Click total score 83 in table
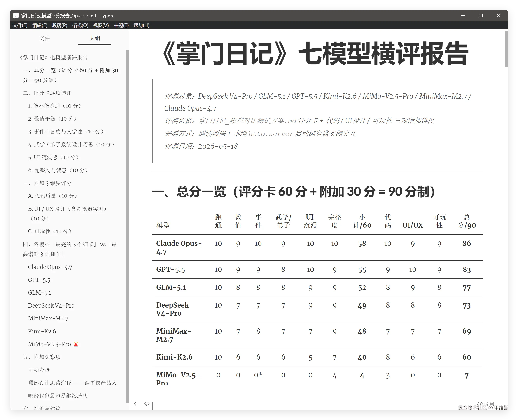The width and height of the screenshot is (518, 420). [466, 270]
